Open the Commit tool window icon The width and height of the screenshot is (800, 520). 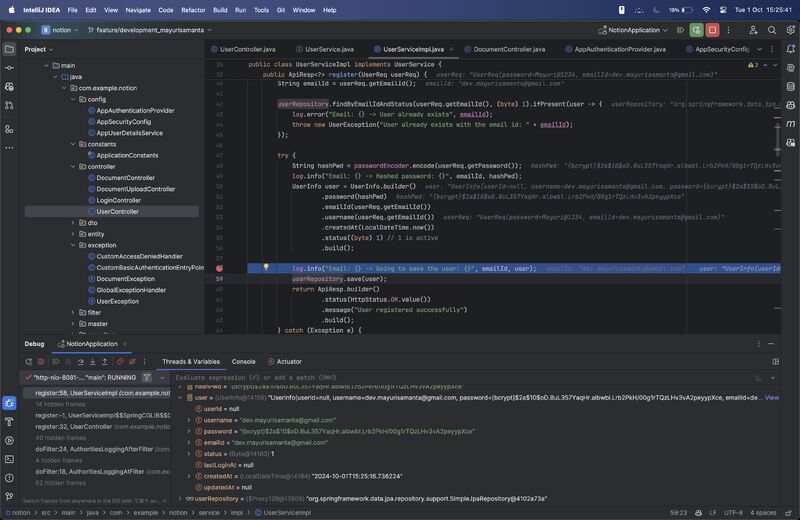point(9,68)
